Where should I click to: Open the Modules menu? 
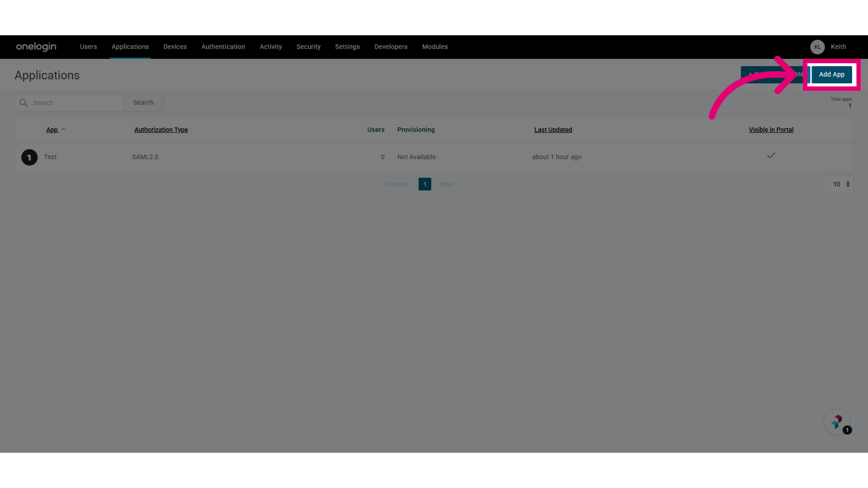pyautogui.click(x=435, y=47)
